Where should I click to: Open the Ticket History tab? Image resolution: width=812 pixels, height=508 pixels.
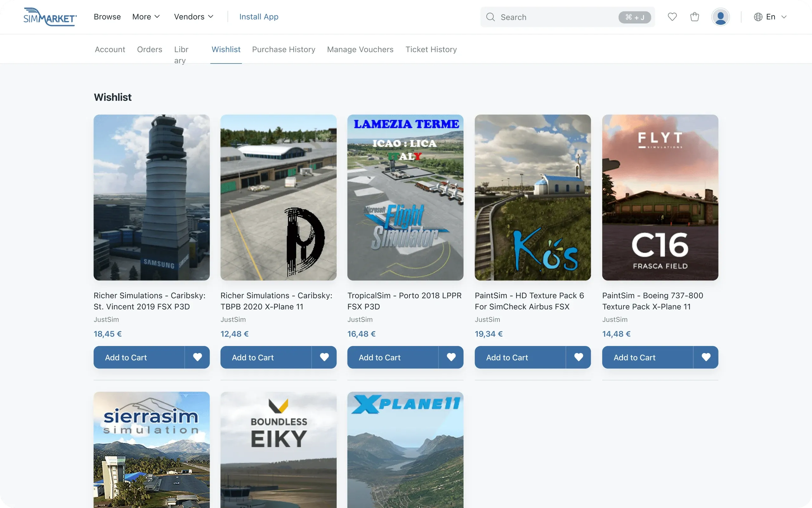[431, 50]
